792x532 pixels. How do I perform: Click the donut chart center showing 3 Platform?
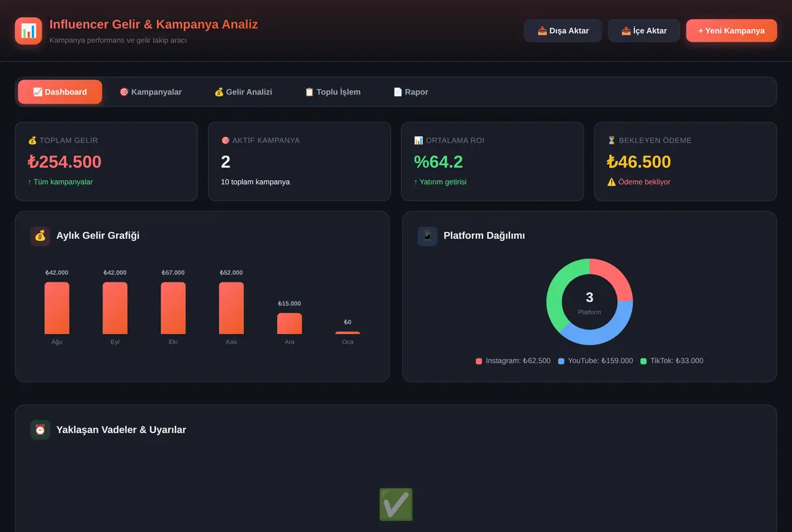pos(589,302)
